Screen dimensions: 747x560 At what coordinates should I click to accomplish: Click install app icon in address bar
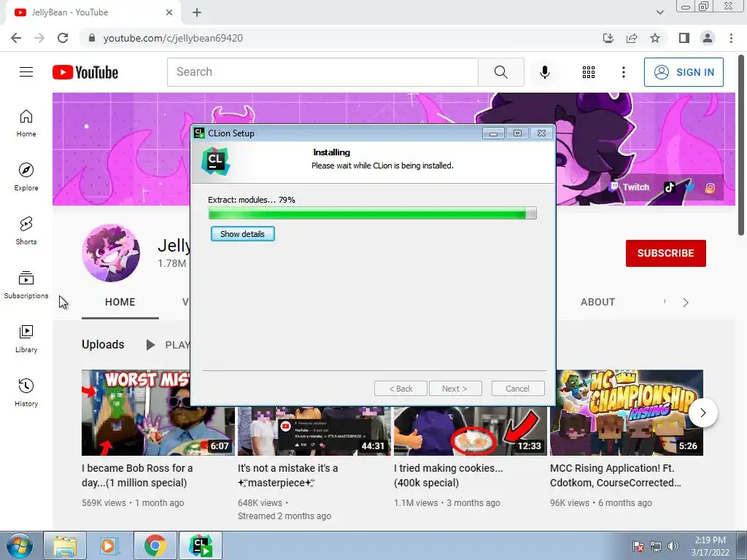coord(608,38)
